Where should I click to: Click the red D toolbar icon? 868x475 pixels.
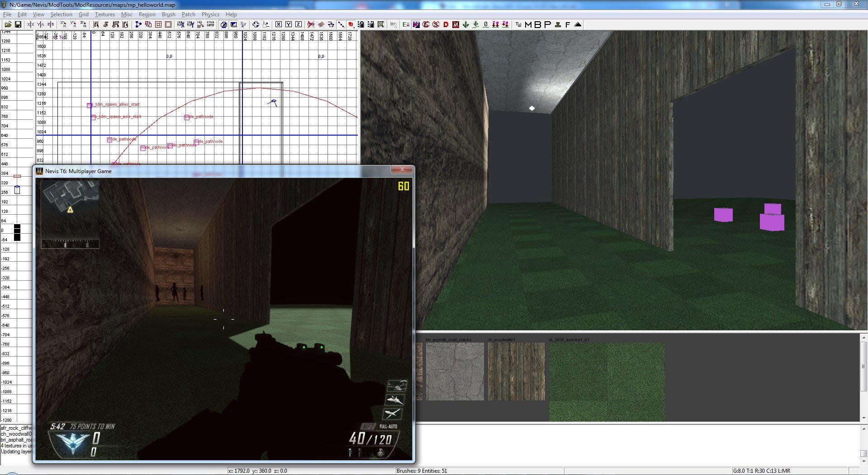pos(446,24)
